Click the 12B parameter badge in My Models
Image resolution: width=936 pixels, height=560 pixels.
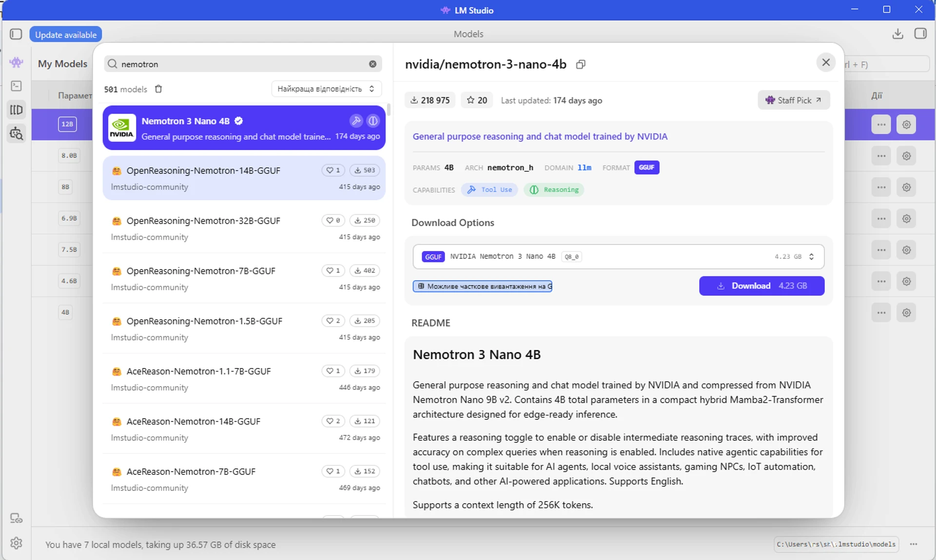coord(67,124)
